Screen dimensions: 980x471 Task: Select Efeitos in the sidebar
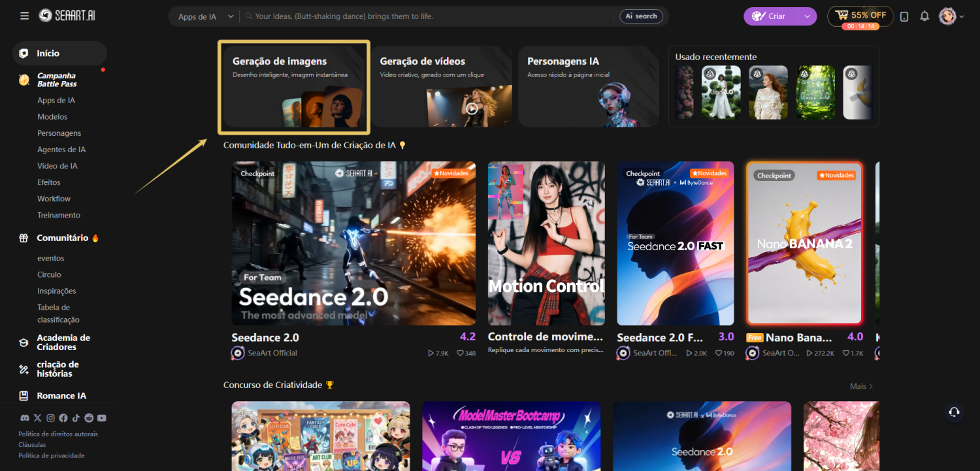coord(49,182)
